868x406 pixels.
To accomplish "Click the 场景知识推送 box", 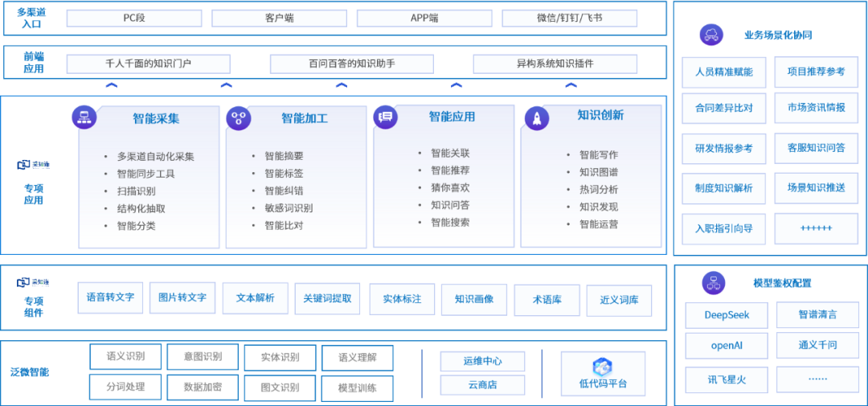I will [x=817, y=188].
